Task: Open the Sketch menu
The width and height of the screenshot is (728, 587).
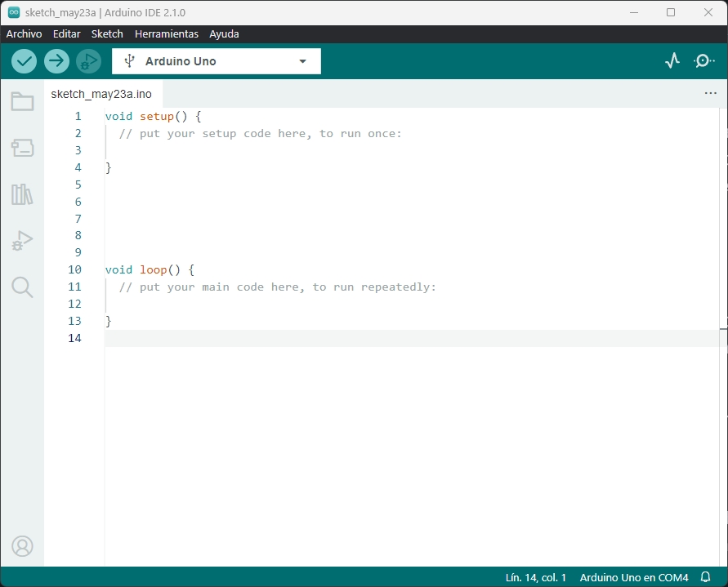Action: [x=107, y=34]
